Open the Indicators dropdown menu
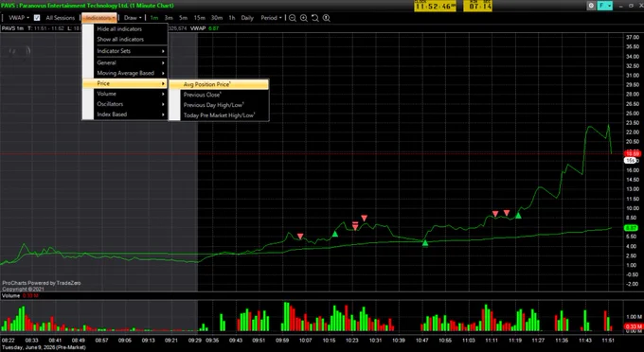 (99, 18)
